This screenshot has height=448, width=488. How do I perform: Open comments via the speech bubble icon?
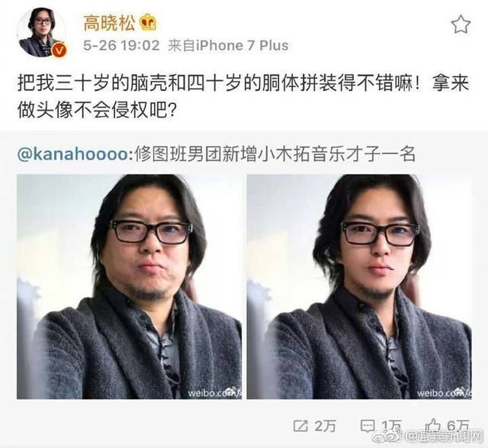pyautogui.click(x=368, y=426)
